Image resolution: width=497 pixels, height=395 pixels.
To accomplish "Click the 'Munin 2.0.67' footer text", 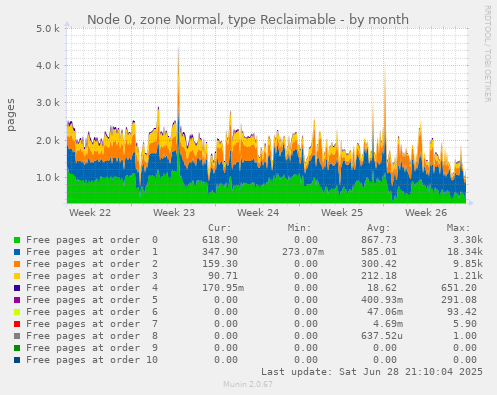I will (x=248, y=384).
